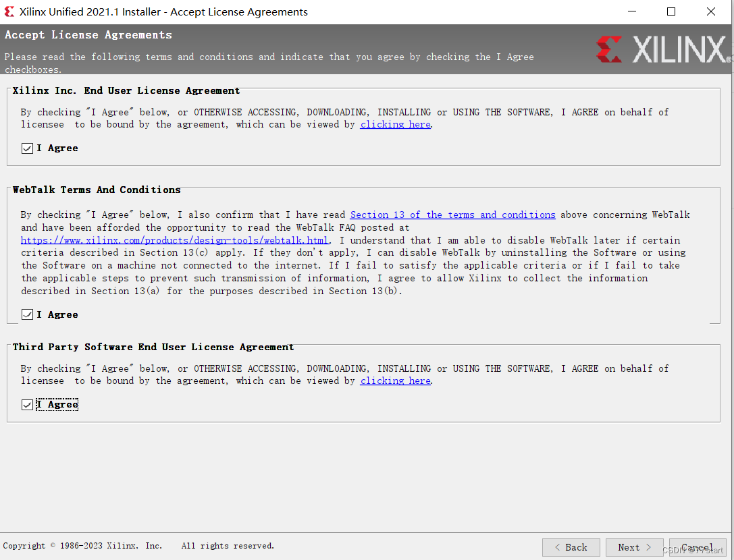Screen dimensions: 734x560
Task: Click 'WebTalk Terms And Conditions' group title
Action: [x=97, y=190]
